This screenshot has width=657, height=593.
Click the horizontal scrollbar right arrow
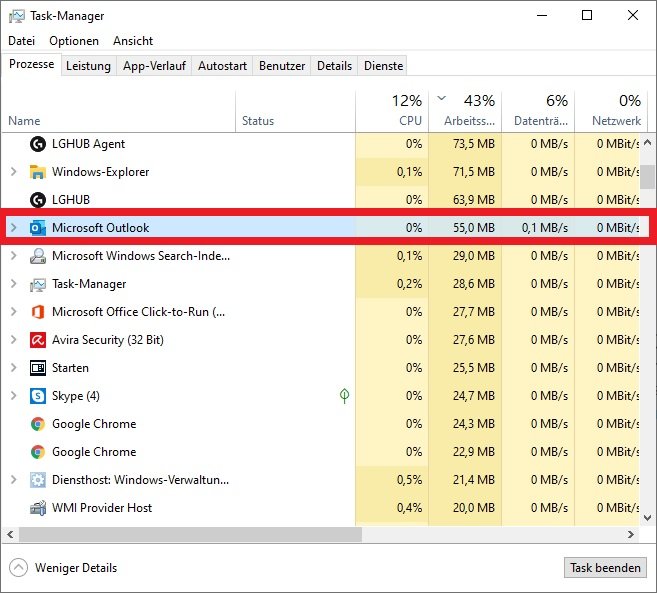click(x=631, y=534)
